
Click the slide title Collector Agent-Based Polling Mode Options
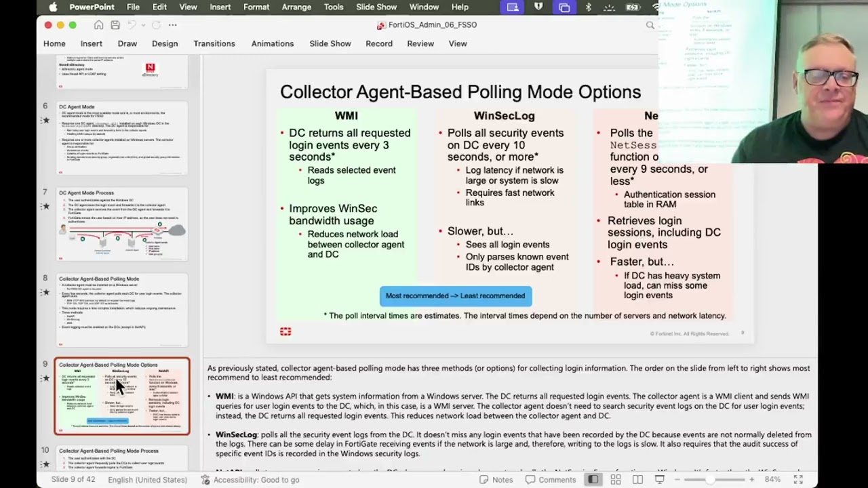pos(460,92)
